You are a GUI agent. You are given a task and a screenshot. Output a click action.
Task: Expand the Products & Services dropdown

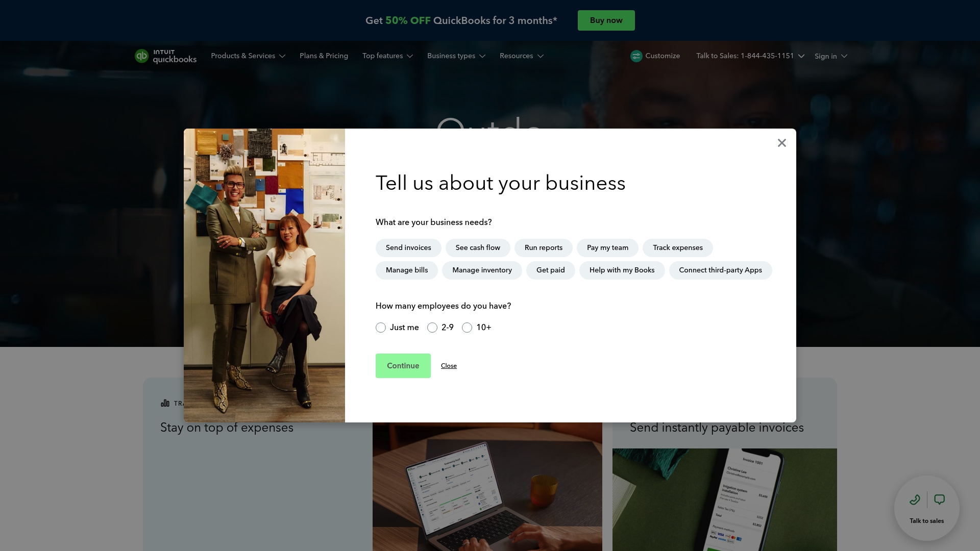point(248,56)
